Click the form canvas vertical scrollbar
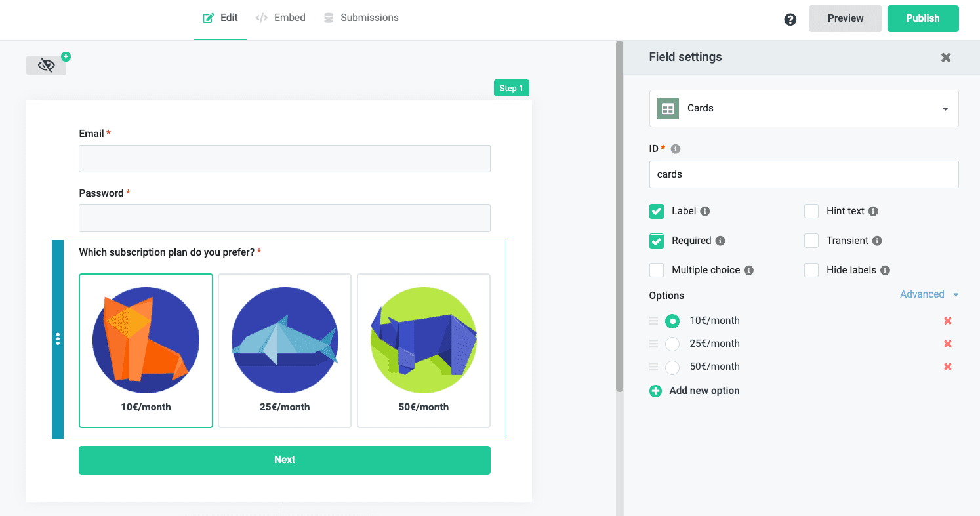The image size is (980, 516). coord(619,216)
